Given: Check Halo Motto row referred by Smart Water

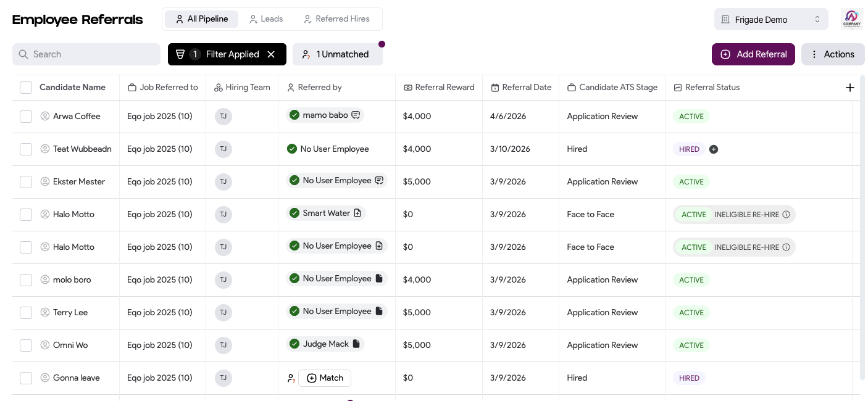Looking at the screenshot, I should [26, 214].
